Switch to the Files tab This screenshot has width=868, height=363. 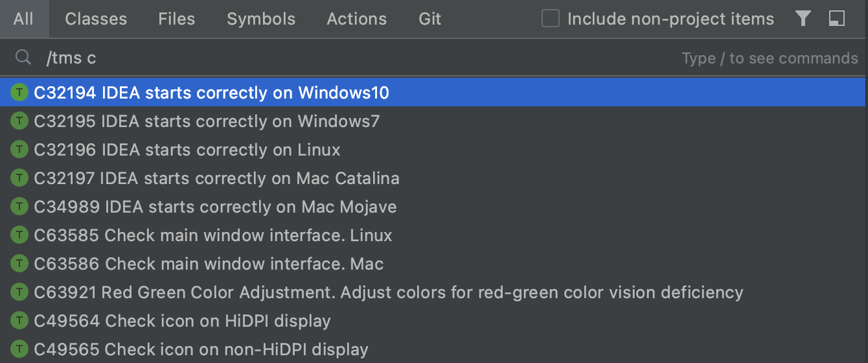pyautogui.click(x=177, y=19)
